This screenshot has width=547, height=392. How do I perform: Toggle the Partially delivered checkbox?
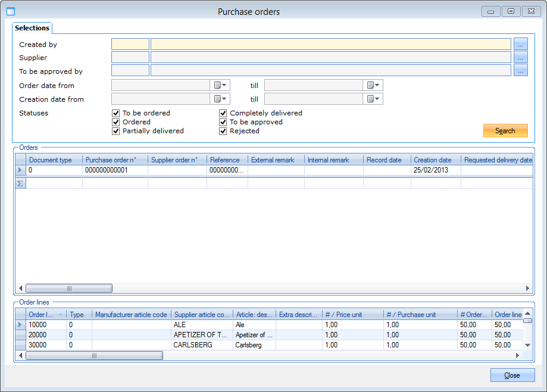pyautogui.click(x=116, y=131)
